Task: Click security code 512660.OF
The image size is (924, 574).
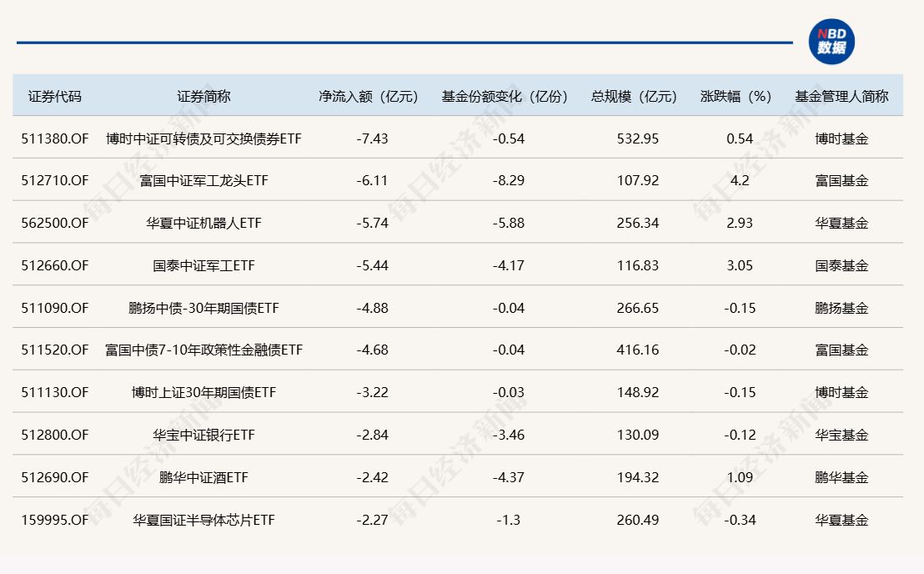Action: 55,266
